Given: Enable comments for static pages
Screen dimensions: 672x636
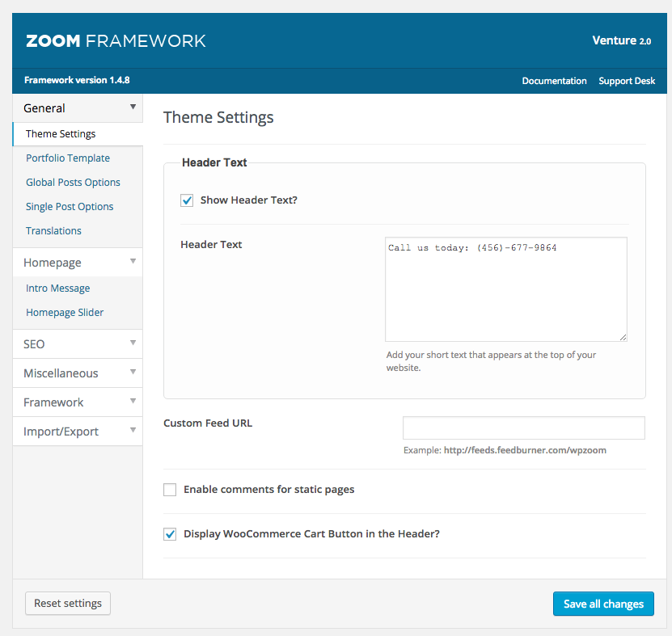Looking at the screenshot, I should (170, 490).
